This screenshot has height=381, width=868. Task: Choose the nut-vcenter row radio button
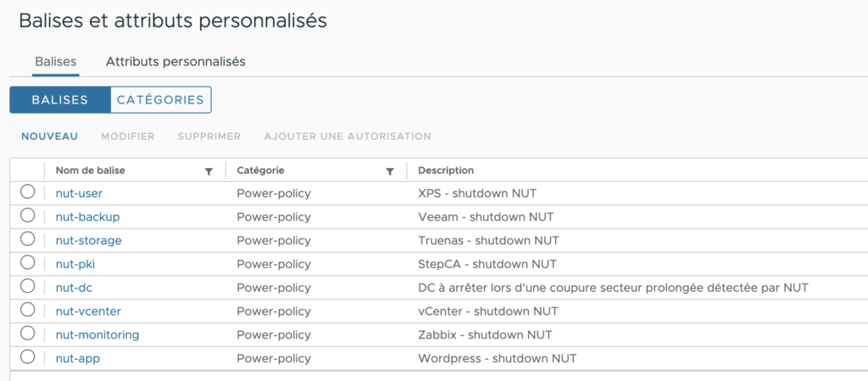[x=27, y=311]
